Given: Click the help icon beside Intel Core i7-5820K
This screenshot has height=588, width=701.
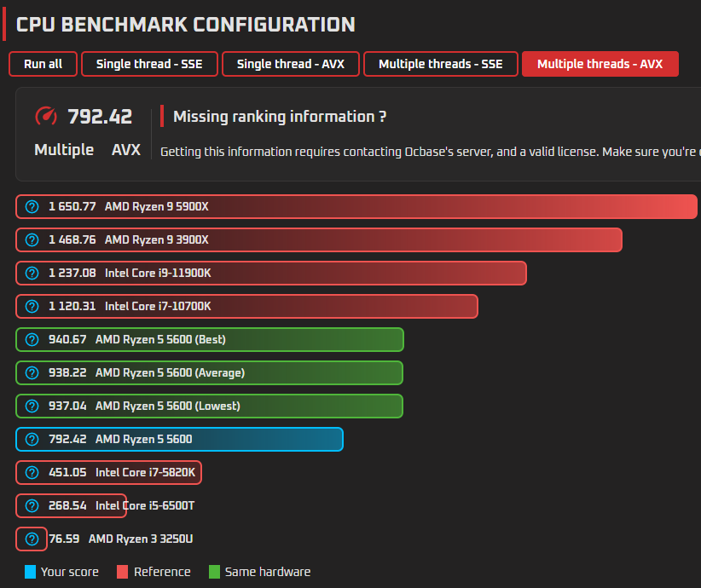Looking at the screenshot, I should pyautogui.click(x=32, y=472).
